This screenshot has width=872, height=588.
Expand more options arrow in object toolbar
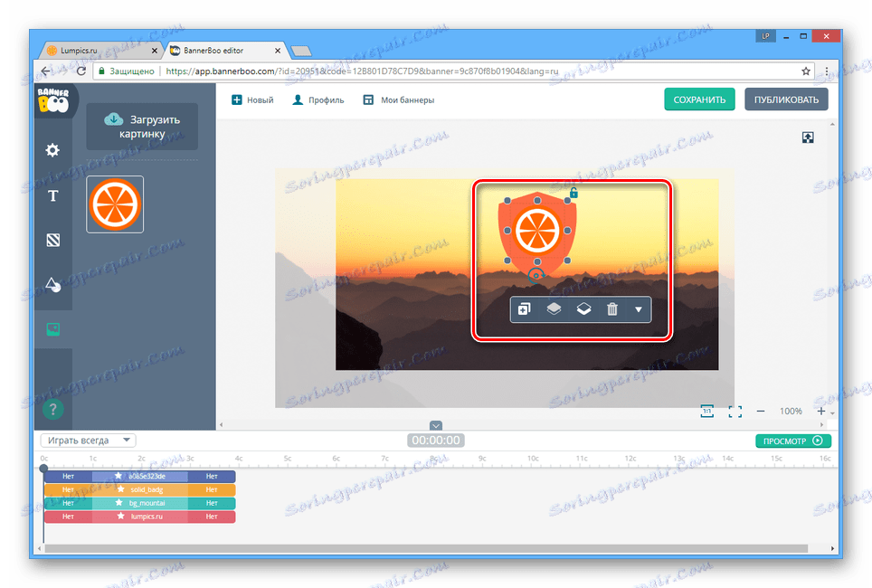tap(639, 309)
